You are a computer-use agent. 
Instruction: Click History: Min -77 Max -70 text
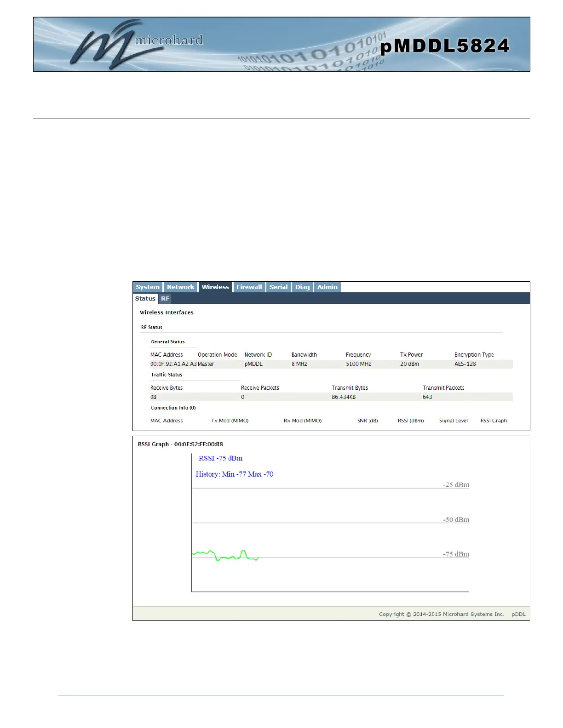pyautogui.click(x=235, y=474)
